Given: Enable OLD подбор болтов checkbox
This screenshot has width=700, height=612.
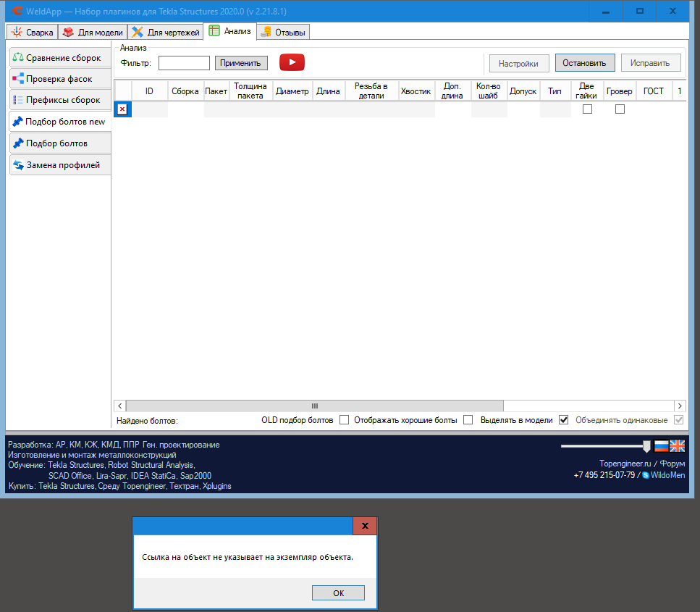Looking at the screenshot, I should point(345,420).
